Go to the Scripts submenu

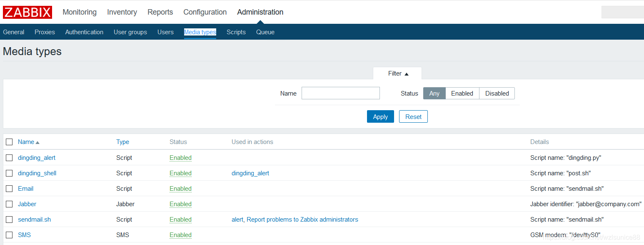(236, 32)
